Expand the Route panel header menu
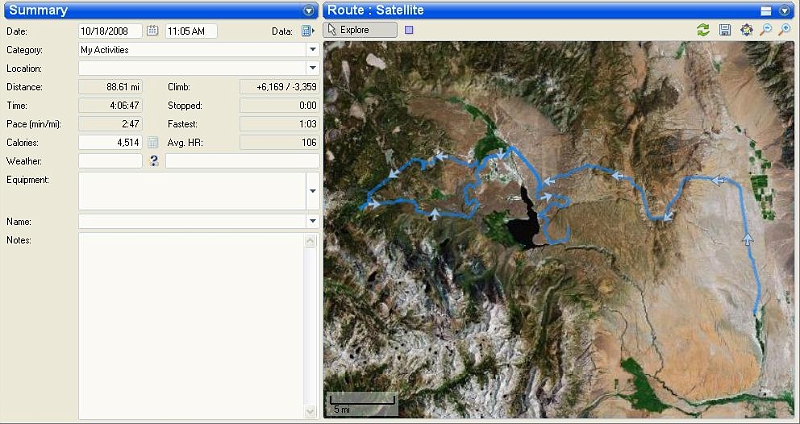The width and height of the screenshot is (800, 424). coord(785,11)
